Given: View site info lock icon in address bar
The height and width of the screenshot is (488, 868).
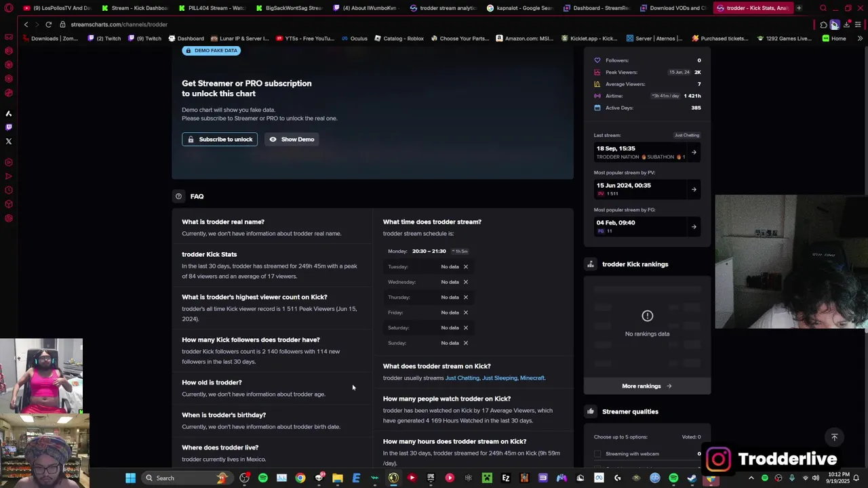Looking at the screenshot, I should 62,24.
